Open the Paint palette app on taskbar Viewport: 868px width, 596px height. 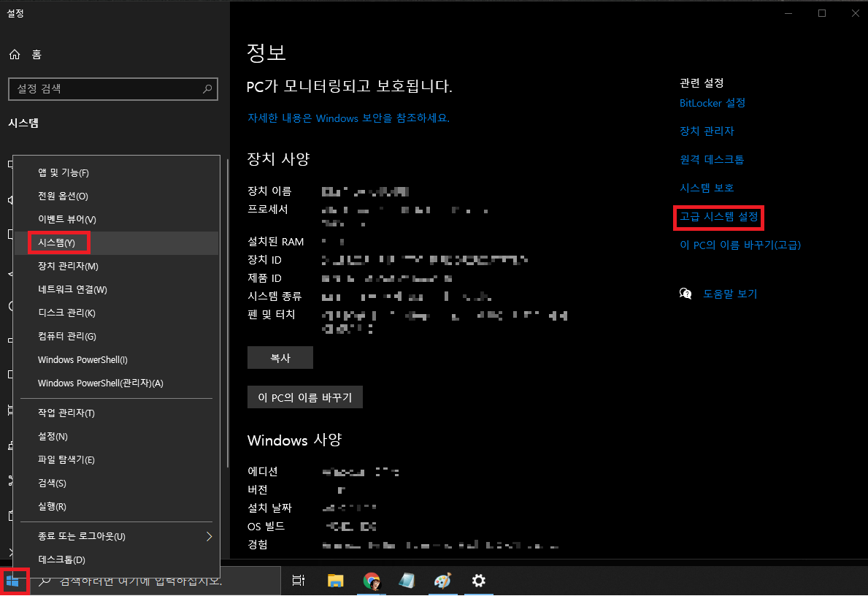pyautogui.click(x=442, y=581)
